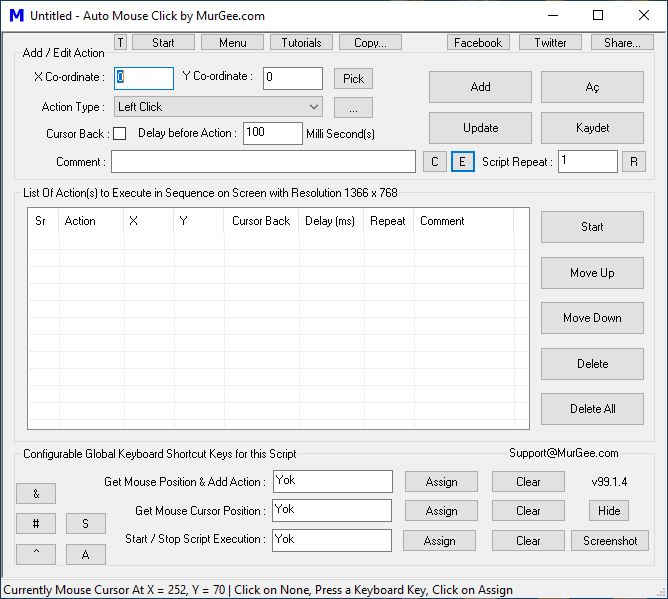Click the Delay before Action field
668x599 pixels.
coord(273,133)
